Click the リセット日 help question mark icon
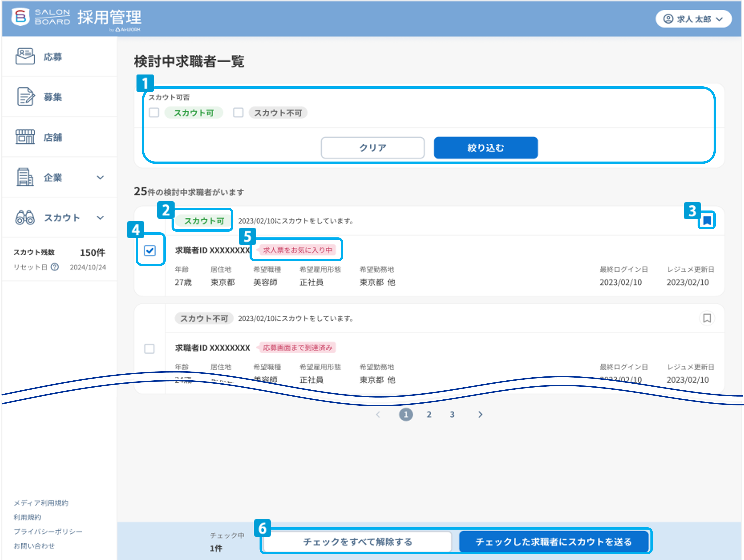 (x=55, y=267)
